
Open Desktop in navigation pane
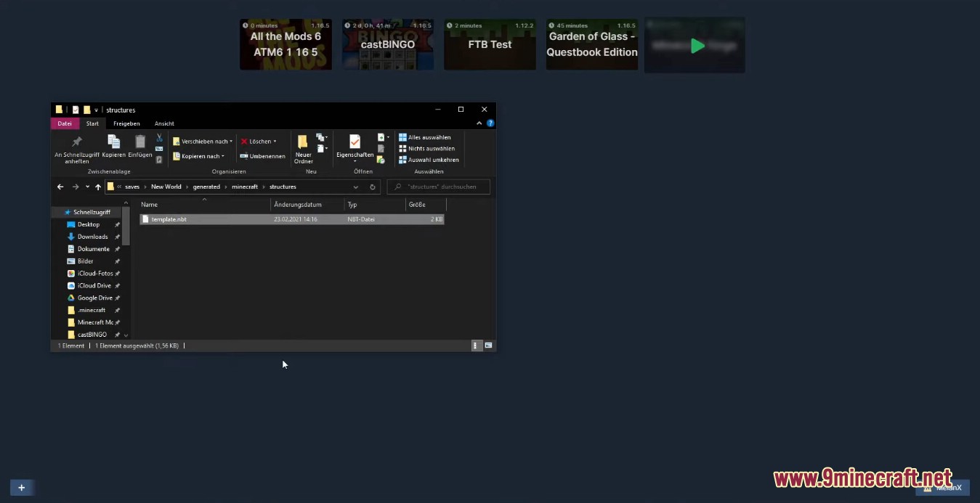[89, 224]
